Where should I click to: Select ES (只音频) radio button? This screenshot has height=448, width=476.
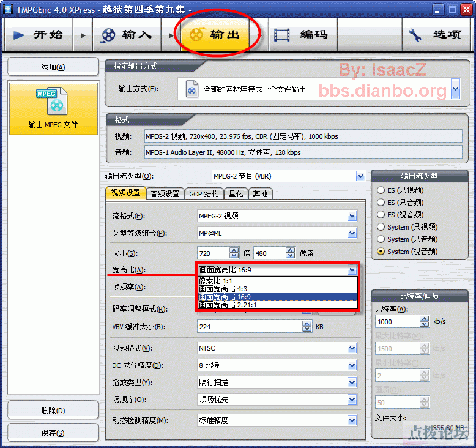(x=381, y=203)
